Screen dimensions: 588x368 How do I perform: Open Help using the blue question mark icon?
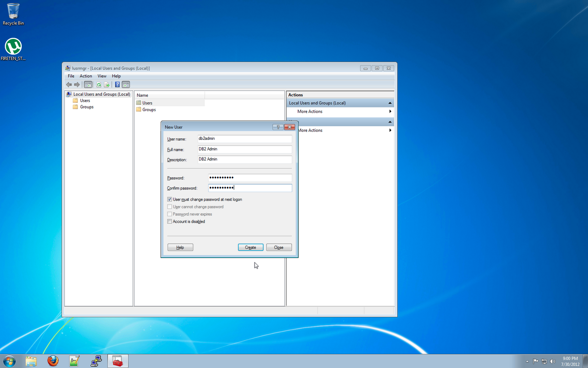(x=117, y=84)
